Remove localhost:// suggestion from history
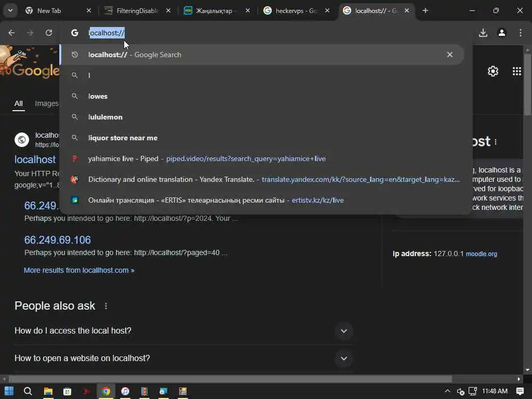 (450, 55)
